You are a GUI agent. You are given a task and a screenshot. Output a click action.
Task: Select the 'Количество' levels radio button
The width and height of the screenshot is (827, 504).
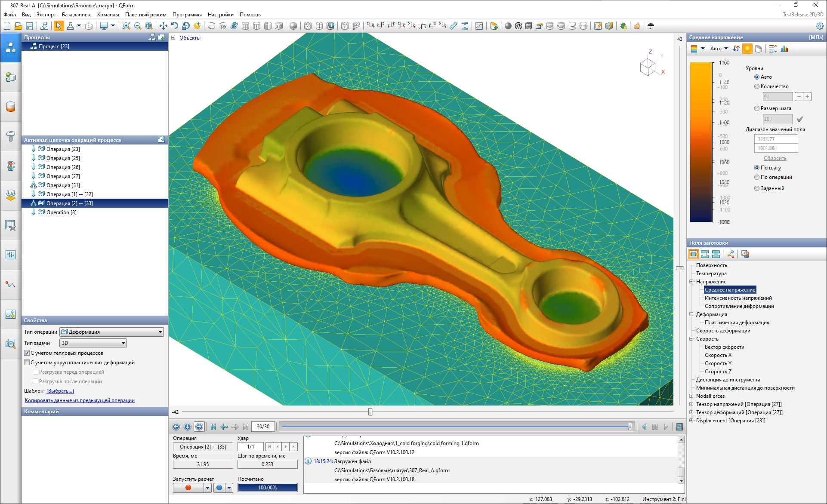pyautogui.click(x=757, y=86)
